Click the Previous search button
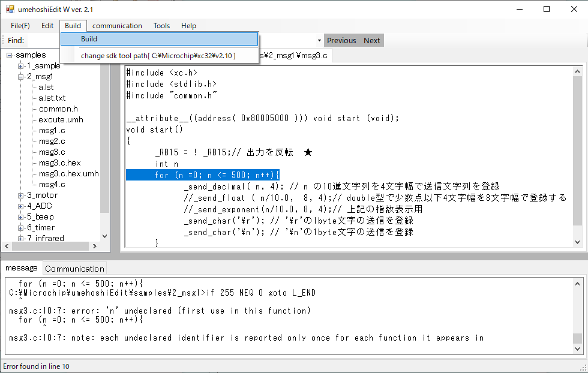 tap(341, 41)
